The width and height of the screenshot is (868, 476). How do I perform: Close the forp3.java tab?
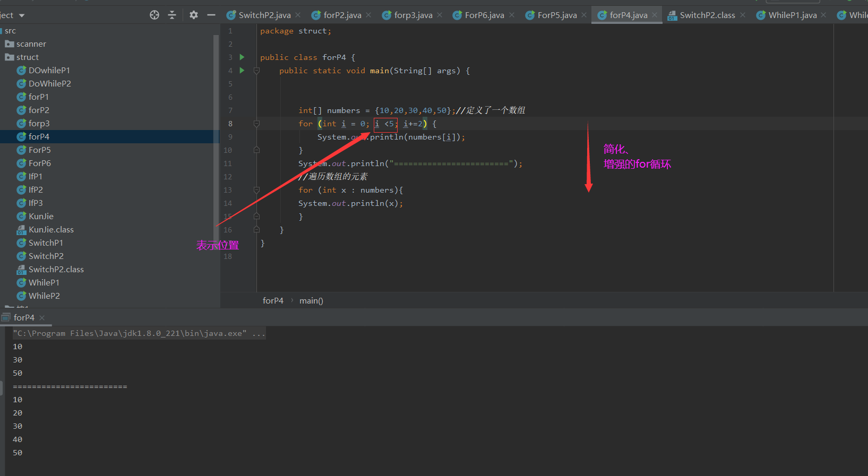440,15
